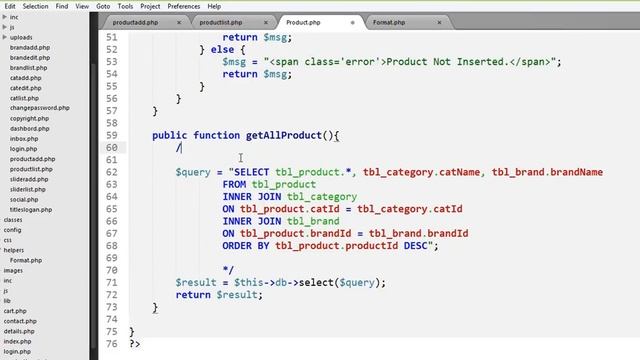Close the productlist.php tab
Screen dimensions: 640x360
(266, 22)
